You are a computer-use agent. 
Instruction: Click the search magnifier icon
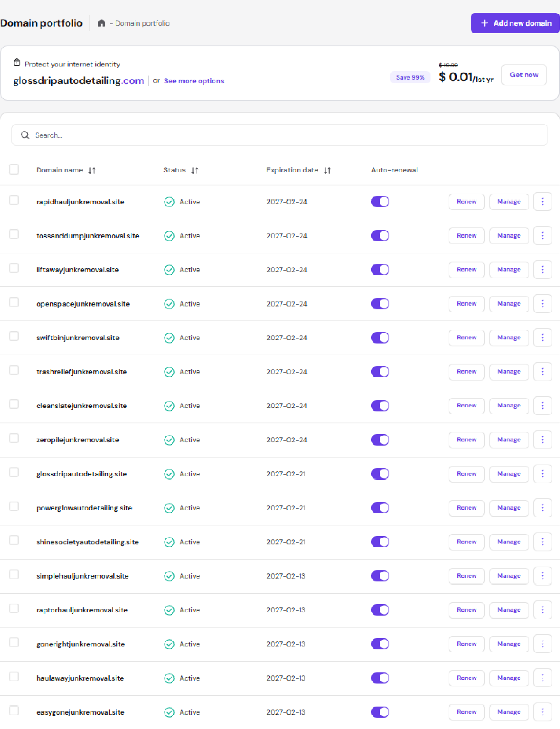pyautogui.click(x=25, y=135)
